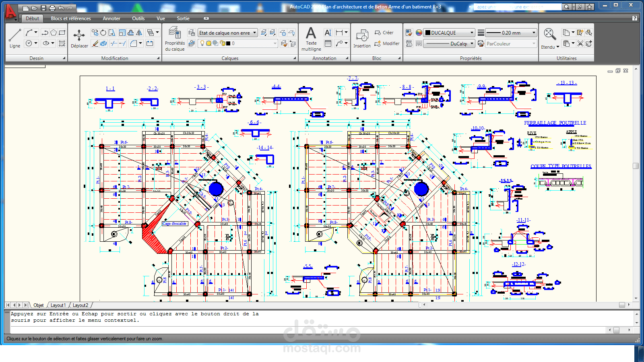Click the first-layout navigation arrow near Objet
The height and width of the screenshot is (362, 644).
[x=8, y=305]
